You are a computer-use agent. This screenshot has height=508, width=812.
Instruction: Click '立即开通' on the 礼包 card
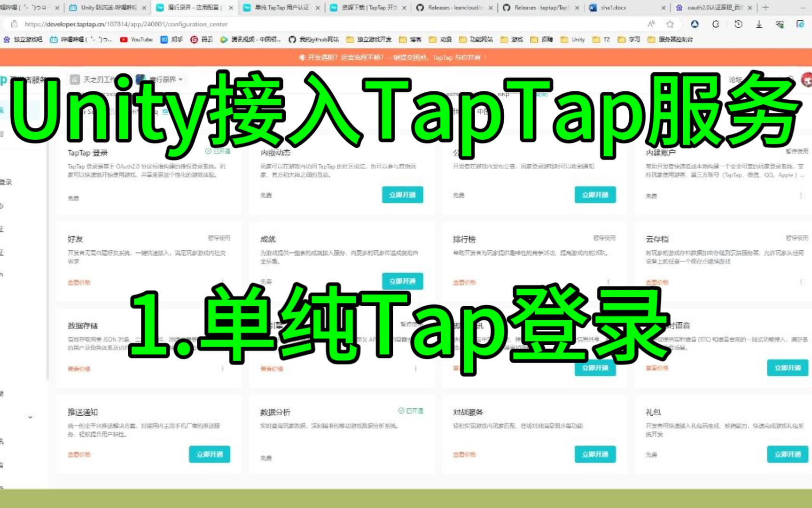tap(788, 454)
